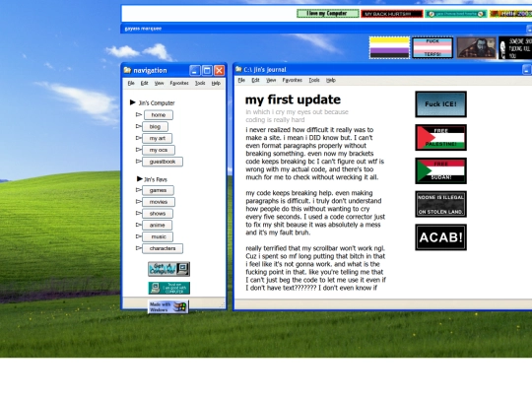The height and width of the screenshot is (399, 532).
Task: Click the arrow beside the my art button
Action: [139, 138]
